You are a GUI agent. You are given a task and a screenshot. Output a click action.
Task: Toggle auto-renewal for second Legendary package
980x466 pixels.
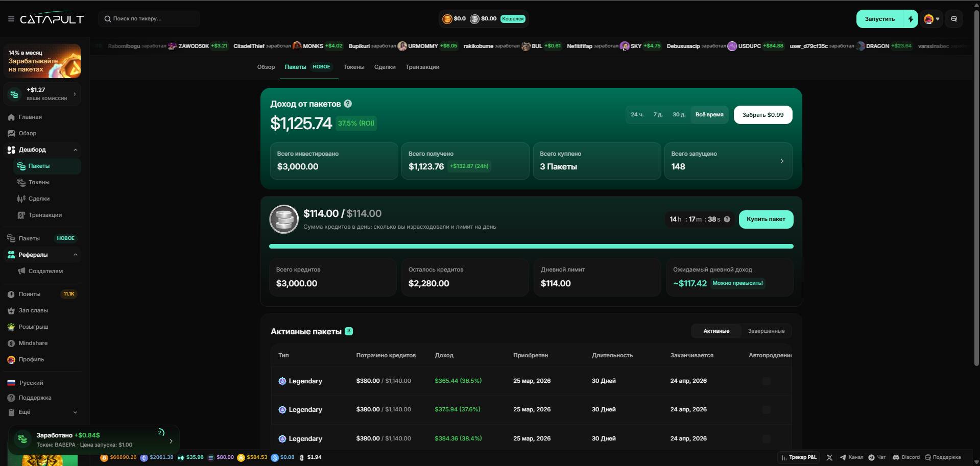[766, 409]
